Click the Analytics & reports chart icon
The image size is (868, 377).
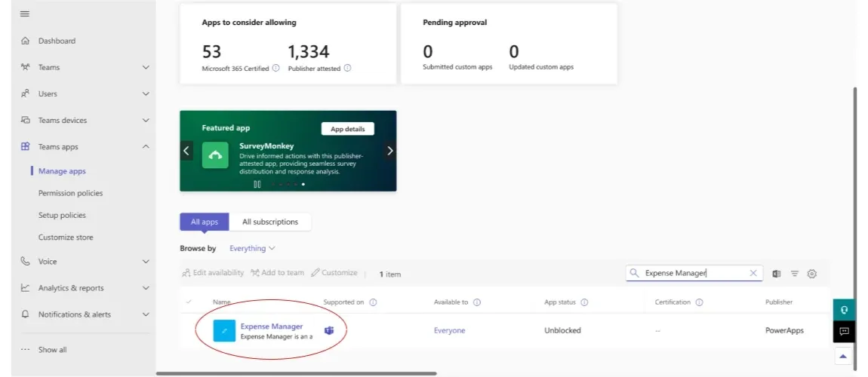click(25, 288)
